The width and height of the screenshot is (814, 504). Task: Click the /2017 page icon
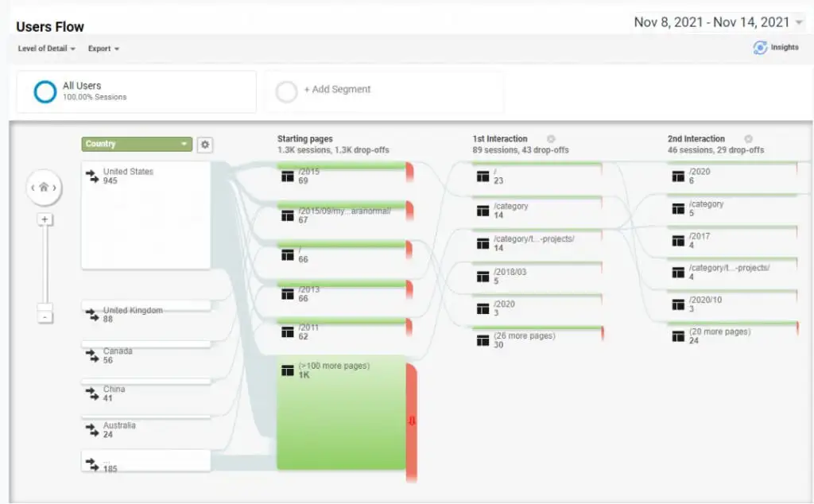(678, 241)
